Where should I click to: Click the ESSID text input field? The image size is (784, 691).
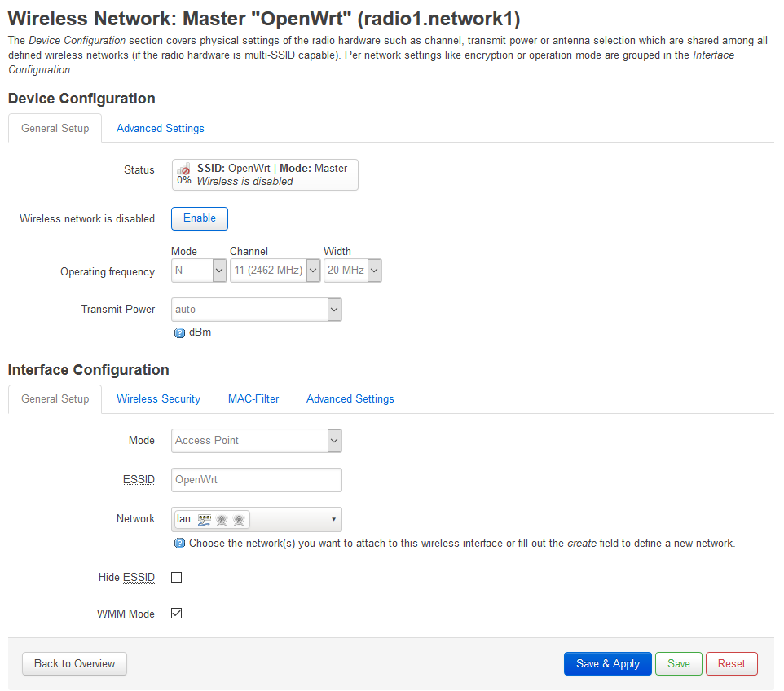257,480
